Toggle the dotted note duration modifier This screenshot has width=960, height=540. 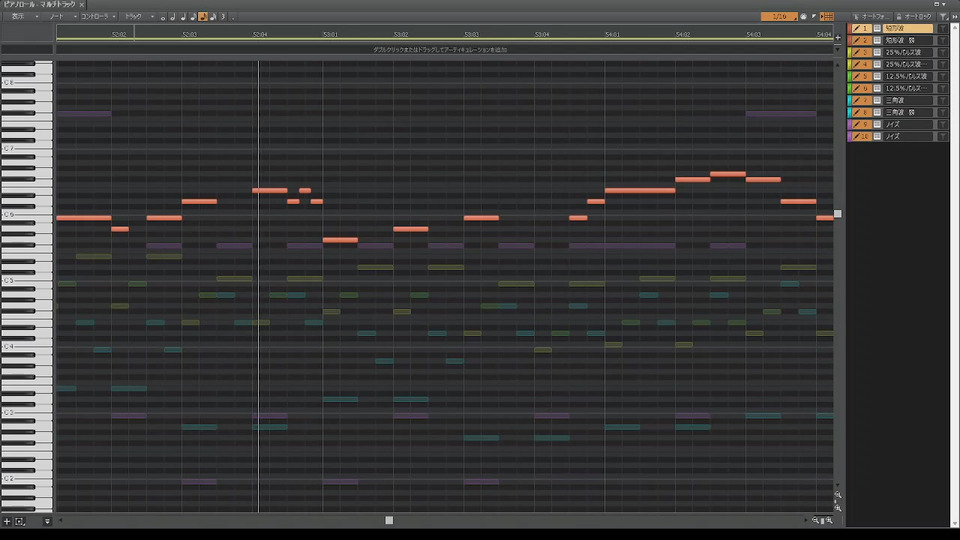click(233, 17)
